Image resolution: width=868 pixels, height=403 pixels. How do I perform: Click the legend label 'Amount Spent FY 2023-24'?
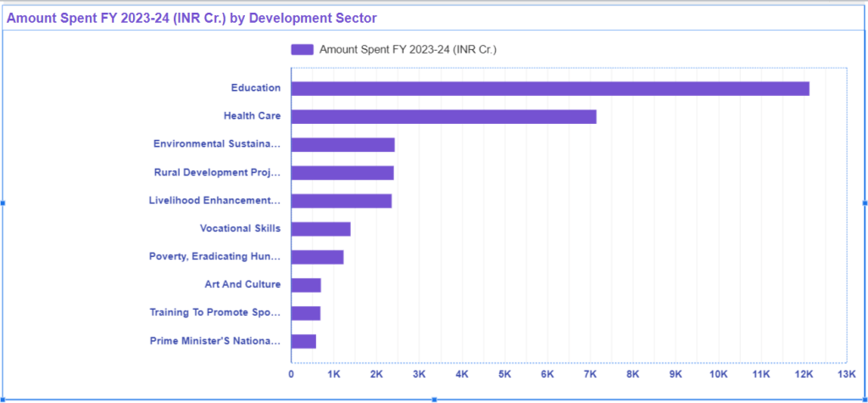(x=407, y=50)
